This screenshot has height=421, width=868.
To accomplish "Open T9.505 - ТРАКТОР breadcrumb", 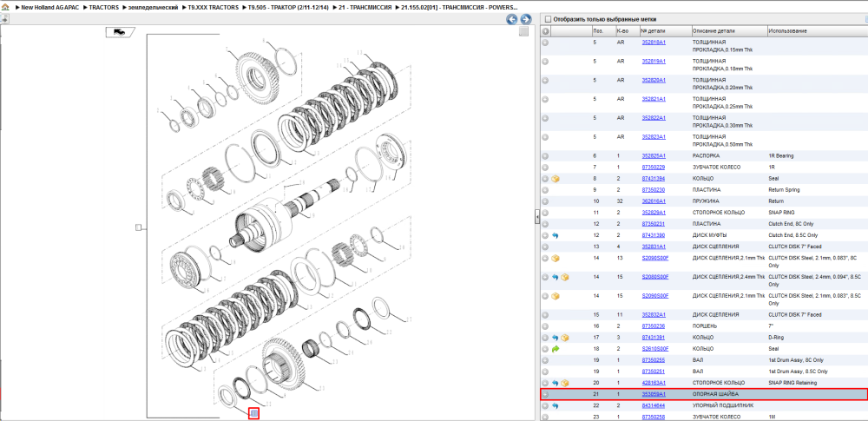I will 287,9.
